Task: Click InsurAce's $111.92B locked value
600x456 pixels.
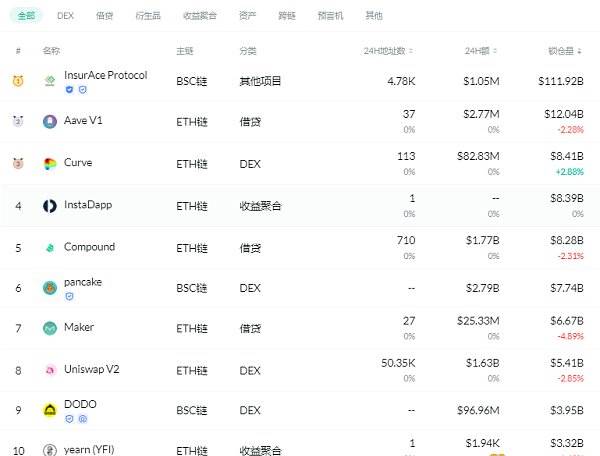Action: [x=561, y=81]
